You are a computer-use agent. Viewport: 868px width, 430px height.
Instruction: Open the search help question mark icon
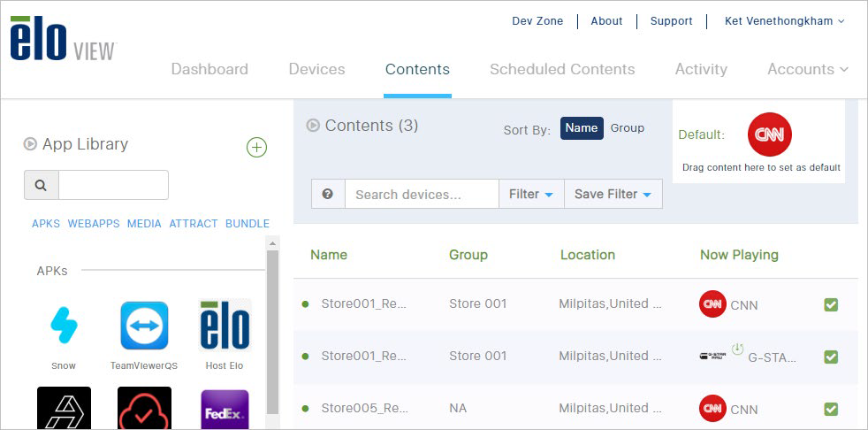pyautogui.click(x=328, y=194)
